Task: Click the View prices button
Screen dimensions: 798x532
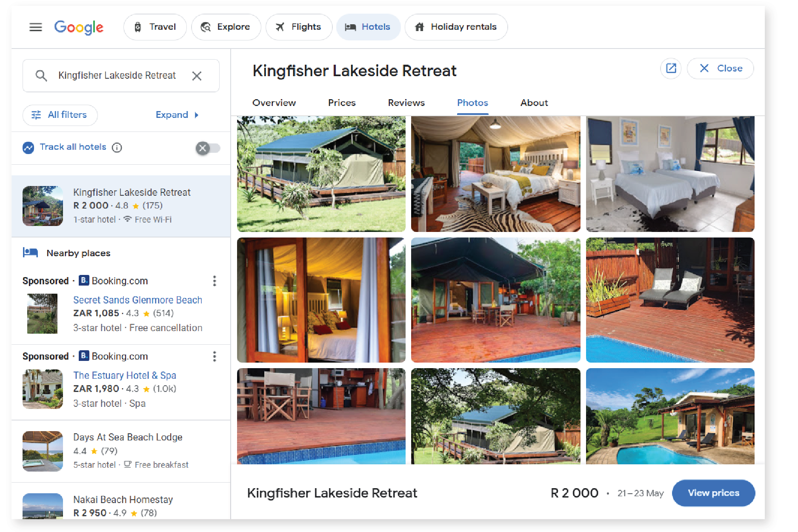Action: point(713,493)
